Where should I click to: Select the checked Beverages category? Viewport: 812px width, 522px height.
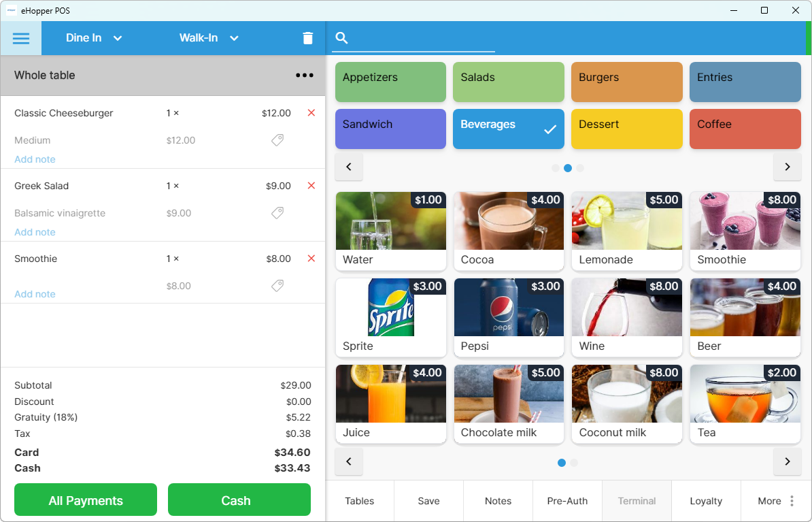[508, 129]
